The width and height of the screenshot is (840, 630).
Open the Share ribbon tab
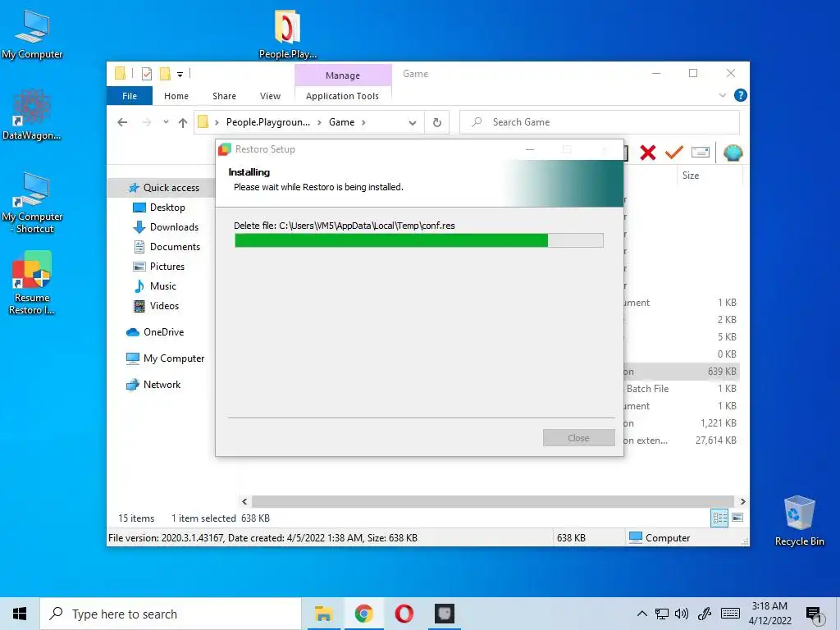[x=224, y=96]
